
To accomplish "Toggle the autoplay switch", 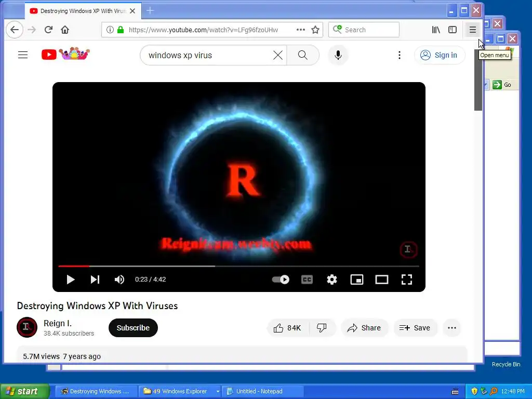I will (281, 280).
